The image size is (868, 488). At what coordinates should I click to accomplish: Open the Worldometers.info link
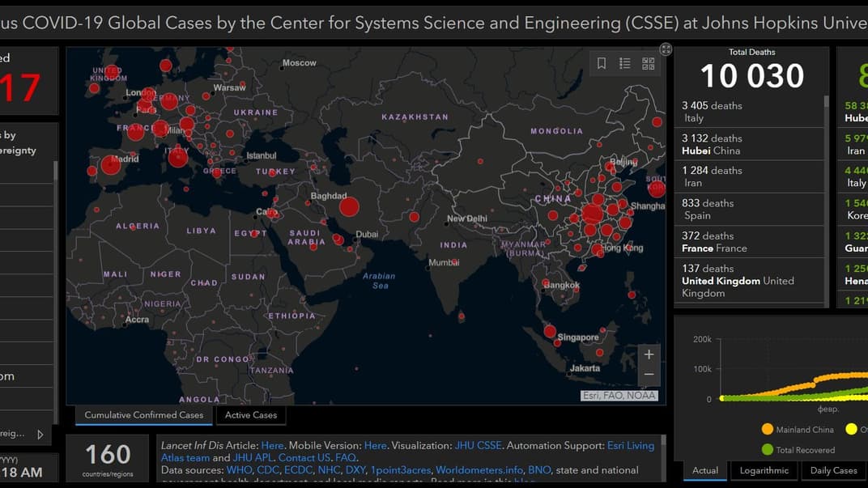tap(479, 470)
